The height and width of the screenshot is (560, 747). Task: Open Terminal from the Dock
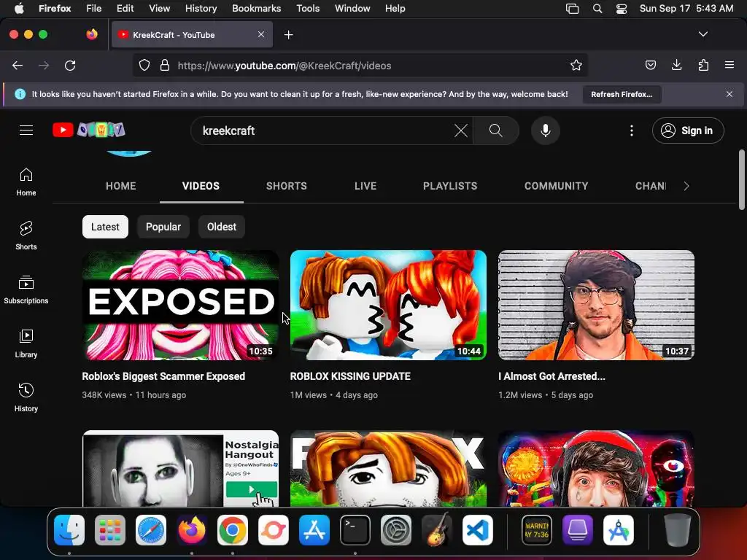tap(355, 530)
